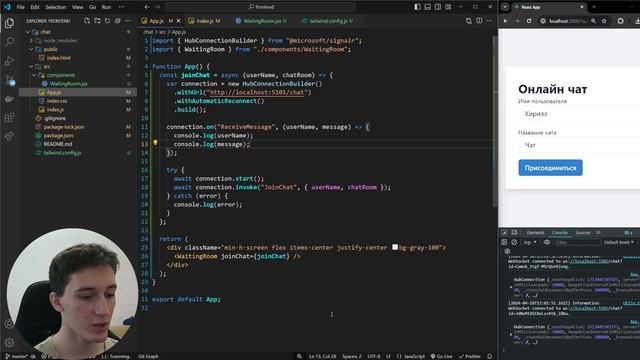The height and width of the screenshot is (360, 640).
Task: Open the Source Control view
Action: [x=9, y=80]
